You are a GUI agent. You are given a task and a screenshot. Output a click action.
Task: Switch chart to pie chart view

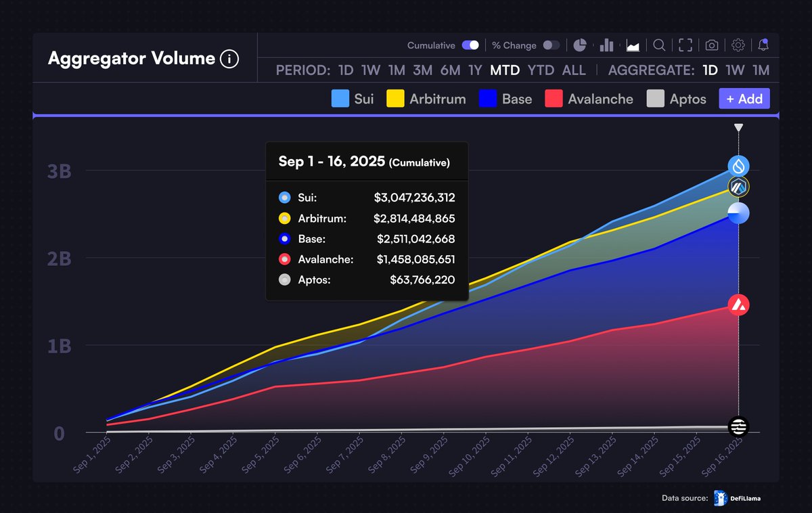(580, 45)
